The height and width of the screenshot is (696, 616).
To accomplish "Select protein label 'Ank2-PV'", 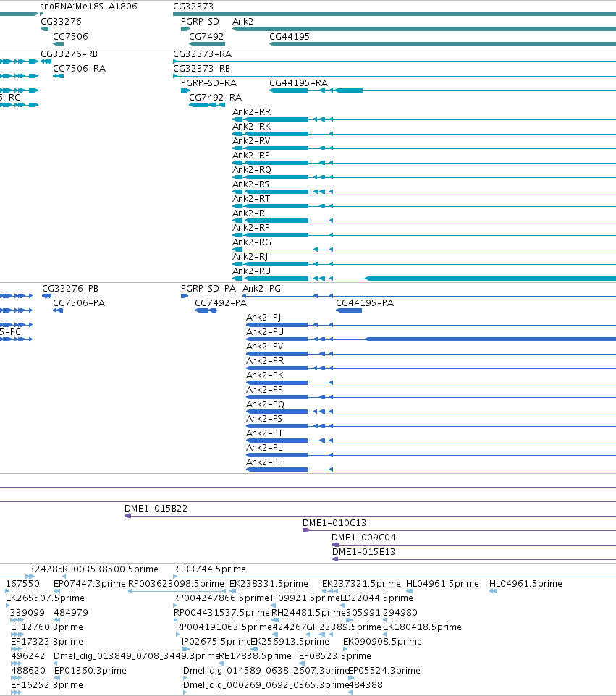I will (265, 347).
